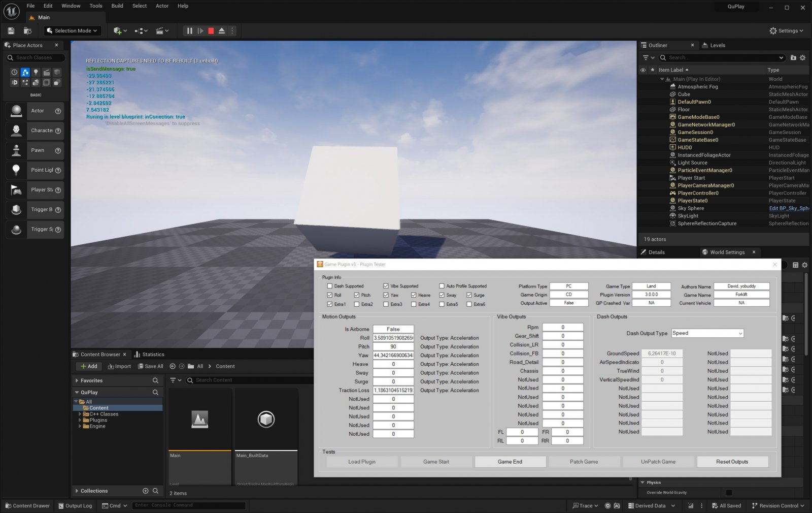Click the Game Start button
Image resolution: width=812 pixels, height=513 pixels.
(x=436, y=462)
